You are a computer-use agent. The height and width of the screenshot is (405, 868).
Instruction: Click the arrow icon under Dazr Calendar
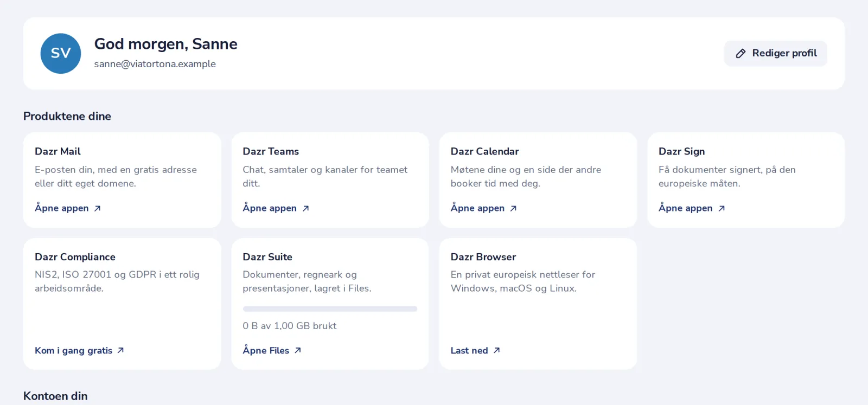coord(514,208)
